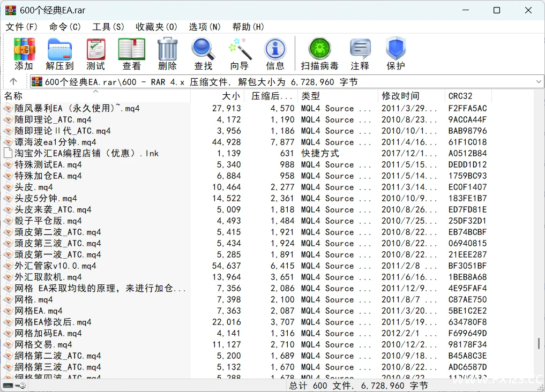Sort by Modified (修改时间) column header
Screen dimensions: 545x392
pos(411,96)
